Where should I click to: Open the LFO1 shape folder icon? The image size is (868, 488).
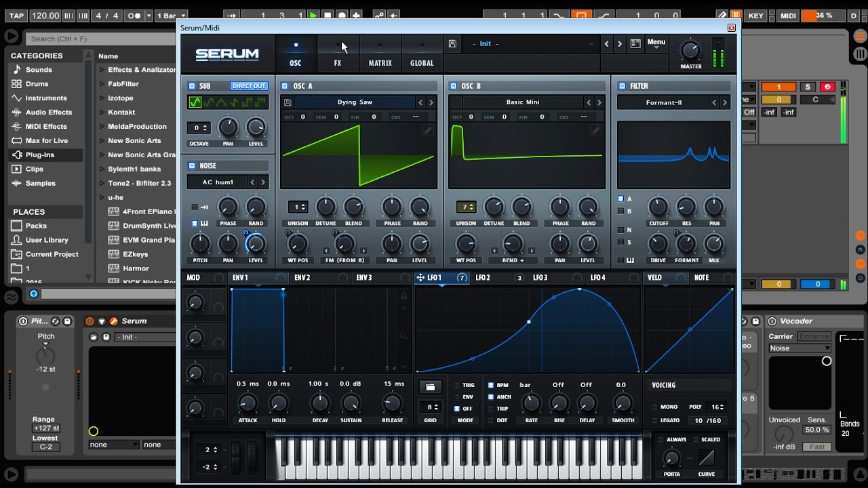point(430,387)
